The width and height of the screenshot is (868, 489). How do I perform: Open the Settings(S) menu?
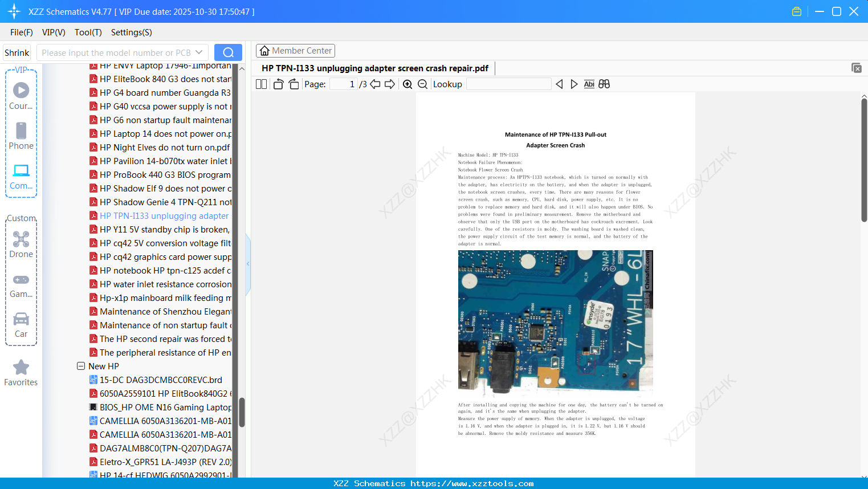[132, 32]
